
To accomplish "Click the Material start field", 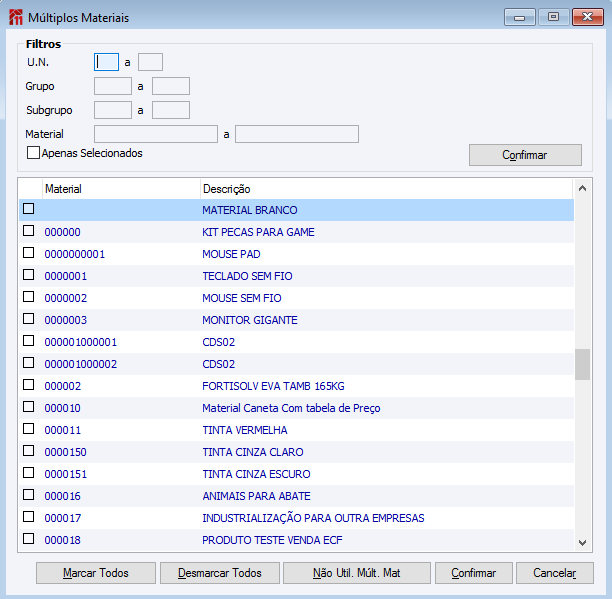I will point(156,134).
